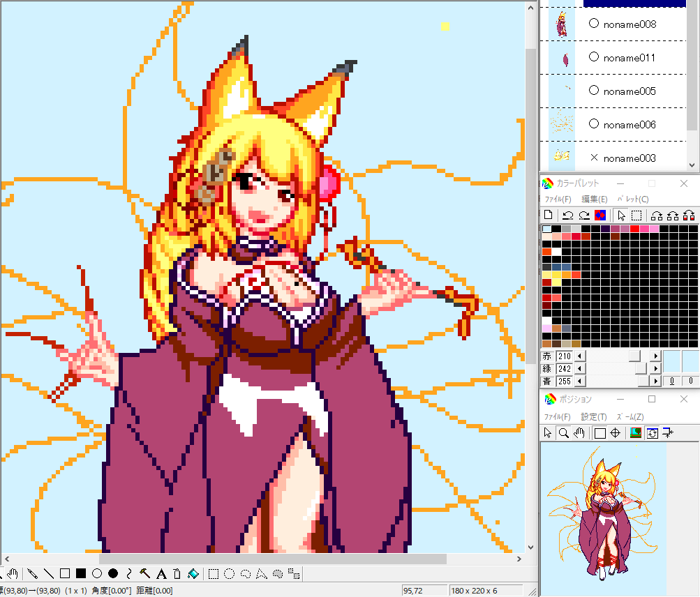The height and width of the screenshot is (597, 700).
Task: Toggle visibility circle of layer noname011
Action: click(x=594, y=56)
